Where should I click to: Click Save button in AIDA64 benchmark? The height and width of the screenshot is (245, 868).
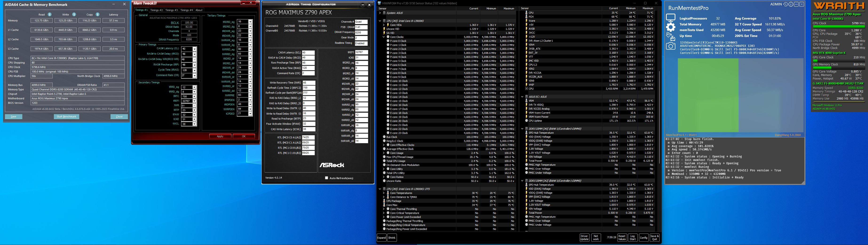point(13,116)
